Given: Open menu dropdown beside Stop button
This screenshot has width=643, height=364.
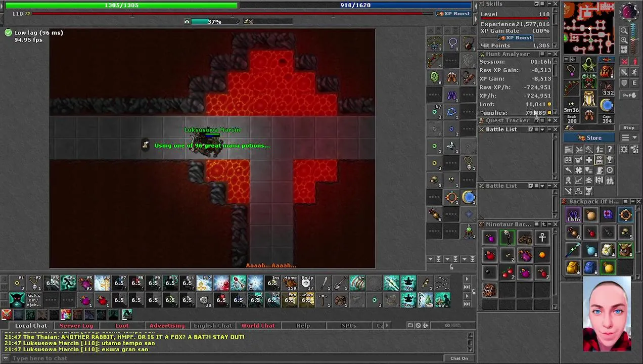Looking at the screenshot, I should pyautogui.click(x=629, y=138).
